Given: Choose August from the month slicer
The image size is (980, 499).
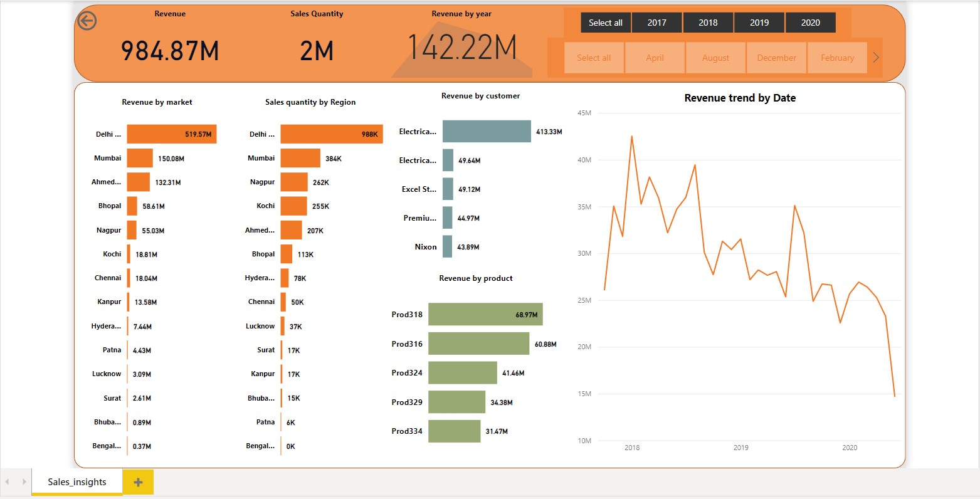Looking at the screenshot, I should [x=715, y=57].
